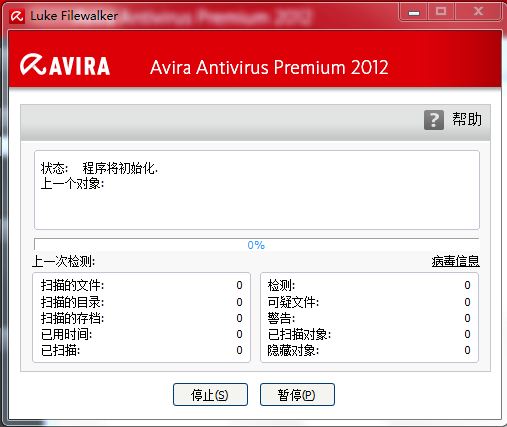This screenshot has width=507, height=427.
Task: Open the 帮助 help text
Action: (x=467, y=119)
